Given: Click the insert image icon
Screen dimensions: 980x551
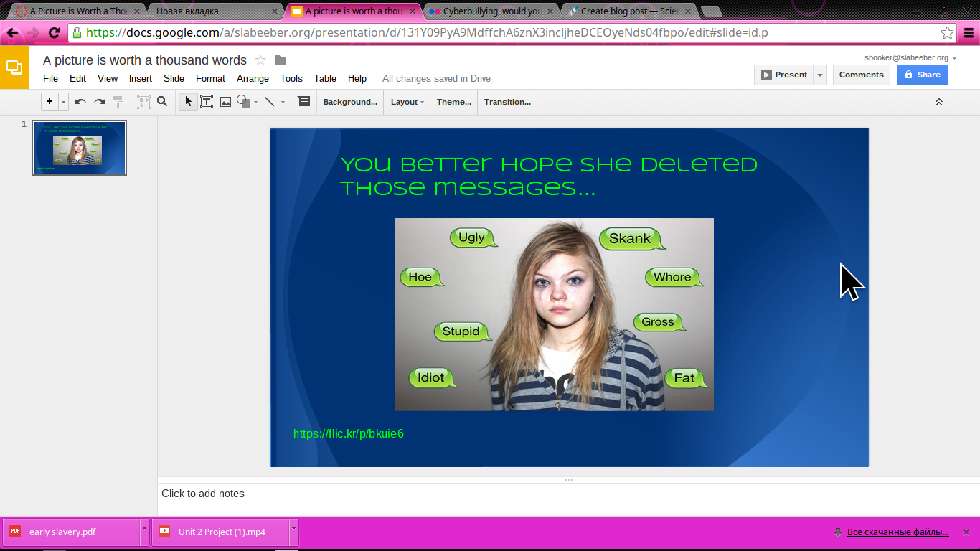Looking at the screenshot, I should point(225,102).
